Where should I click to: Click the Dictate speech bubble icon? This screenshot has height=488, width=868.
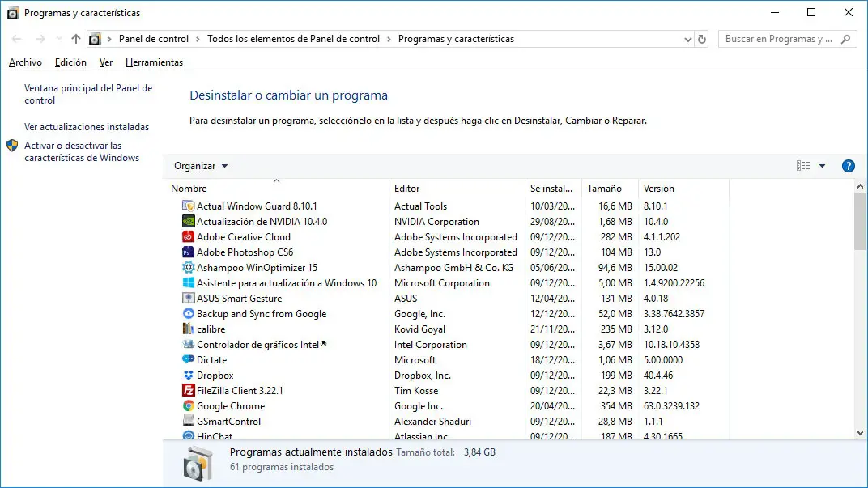(188, 359)
